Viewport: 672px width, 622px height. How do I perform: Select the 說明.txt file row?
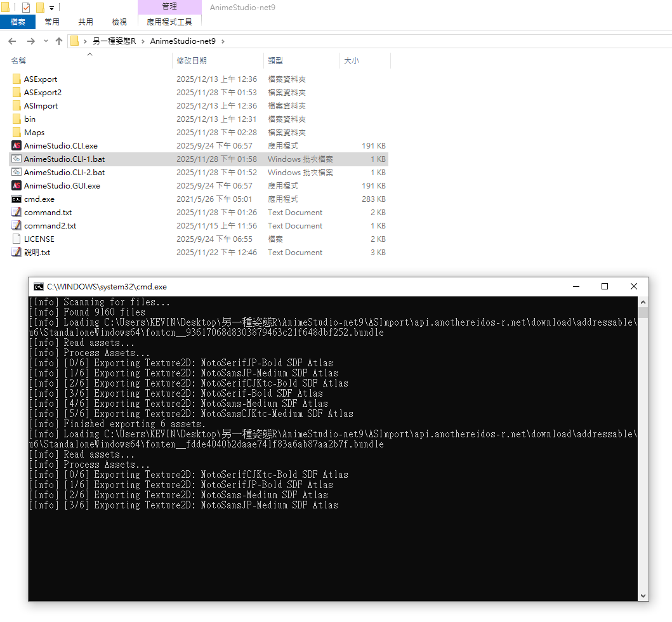click(x=37, y=253)
